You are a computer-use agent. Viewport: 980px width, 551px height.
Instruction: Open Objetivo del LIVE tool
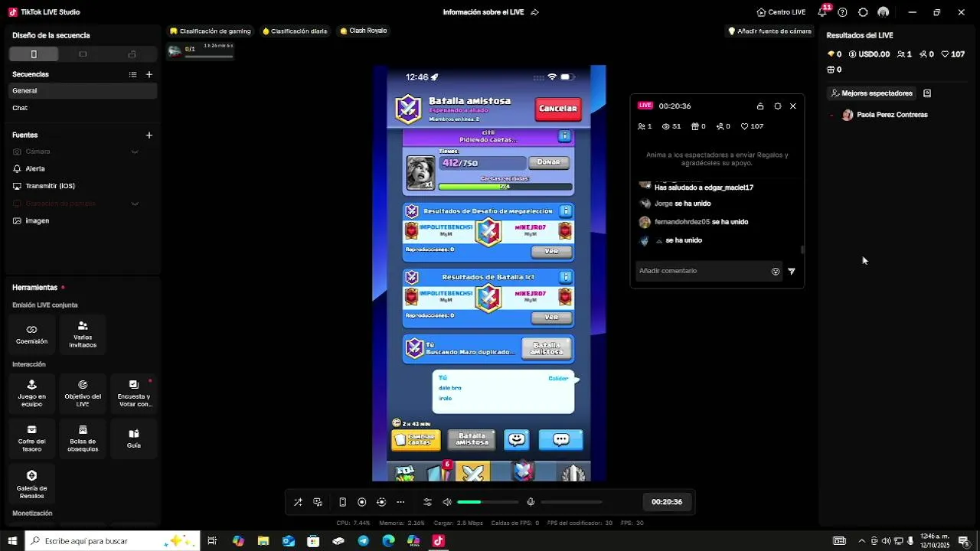pyautogui.click(x=83, y=393)
